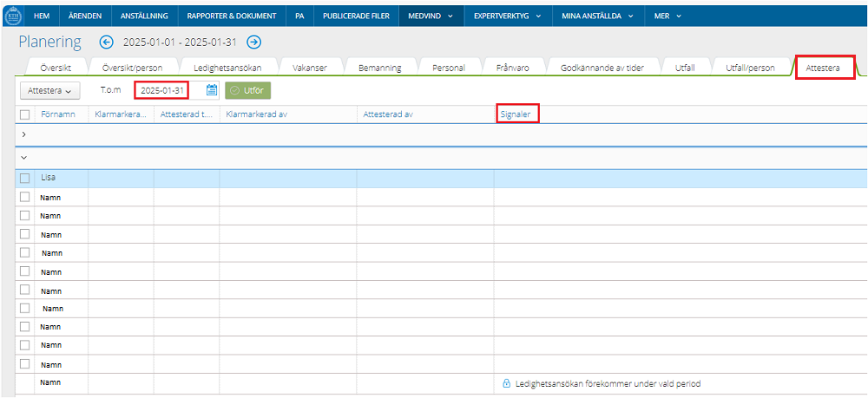
Task: Expand the collapsed group row chevron
Action: [x=23, y=134]
